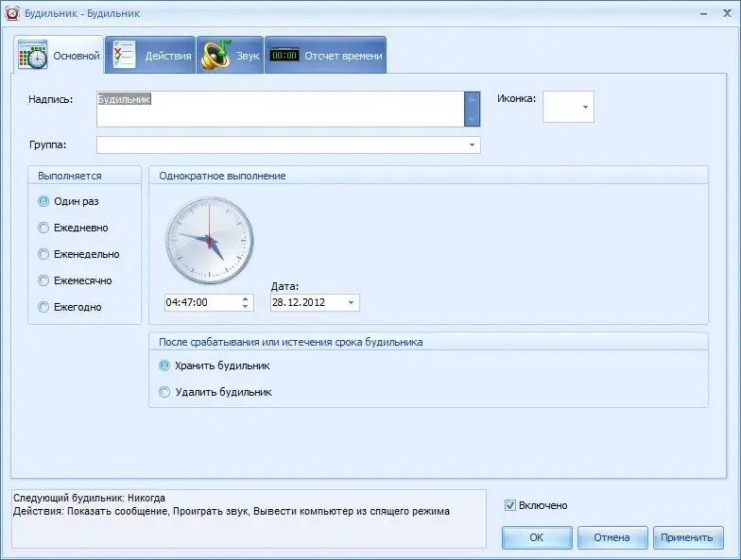Decrease time with the down spinner arrow
This screenshot has width=741, height=560.
coord(246,306)
